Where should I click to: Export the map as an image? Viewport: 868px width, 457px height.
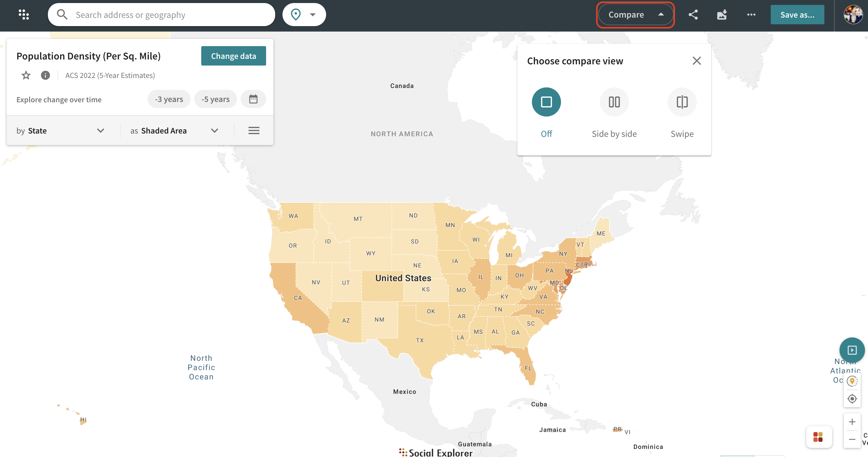[x=722, y=15]
